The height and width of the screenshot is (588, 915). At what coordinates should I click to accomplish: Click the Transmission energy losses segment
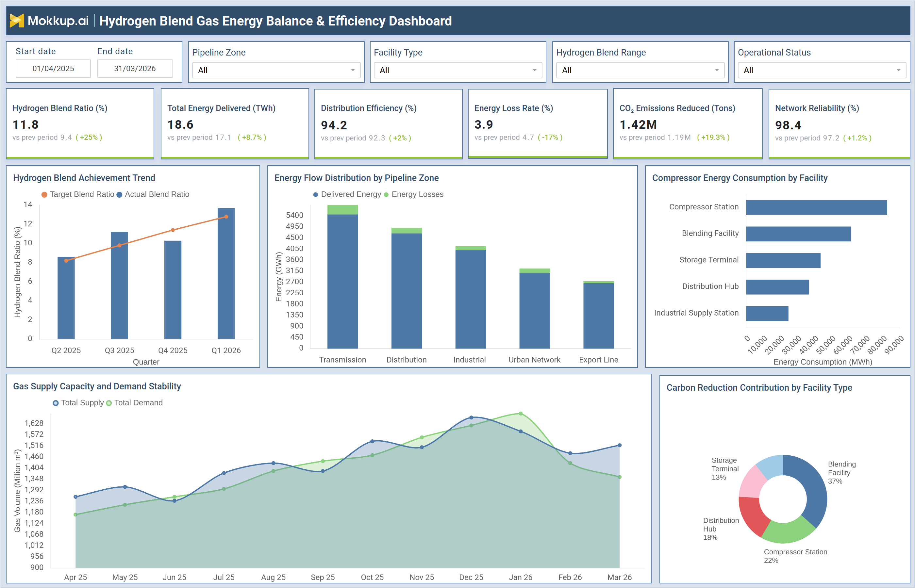(x=342, y=210)
